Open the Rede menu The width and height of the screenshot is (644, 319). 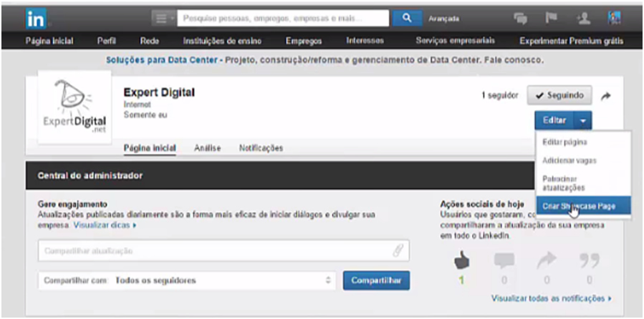[x=150, y=41]
